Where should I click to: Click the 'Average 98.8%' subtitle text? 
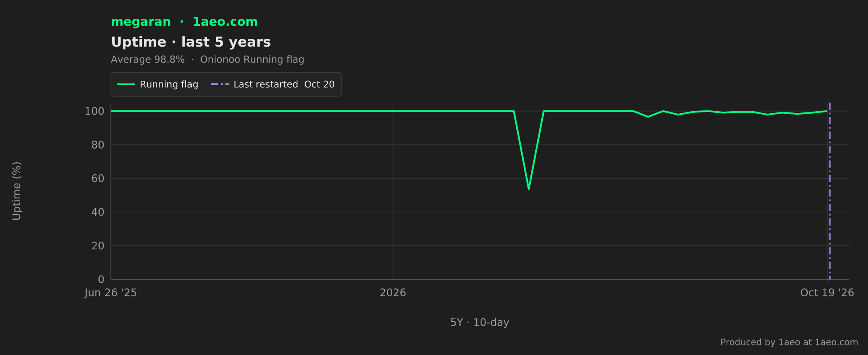click(147, 59)
